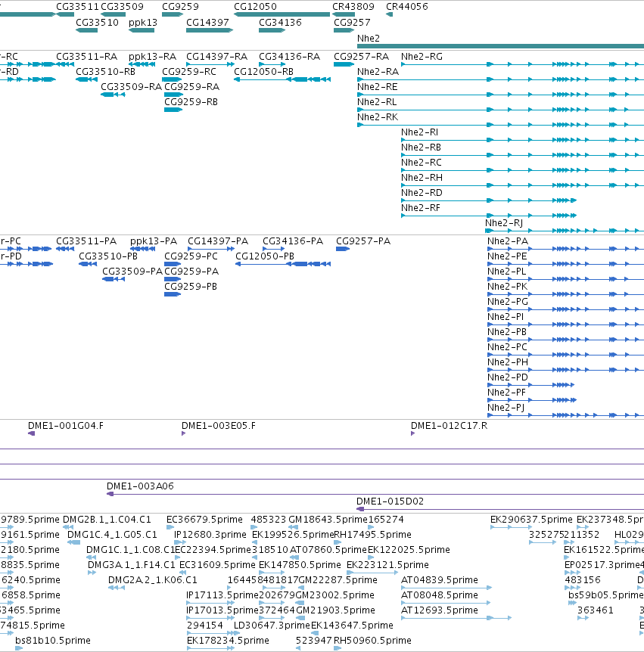Click the Nhe2-RG transcript label
Viewport: 644px width, 652px height.
(422, 57)
